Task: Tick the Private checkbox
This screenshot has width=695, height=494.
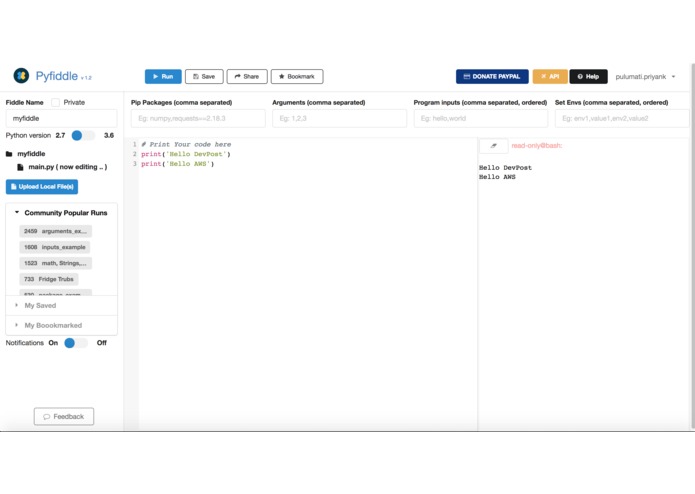Action: (55, 102)
